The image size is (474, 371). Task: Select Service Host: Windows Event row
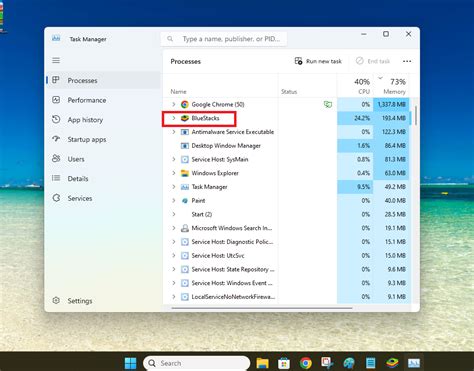[287, 283]
